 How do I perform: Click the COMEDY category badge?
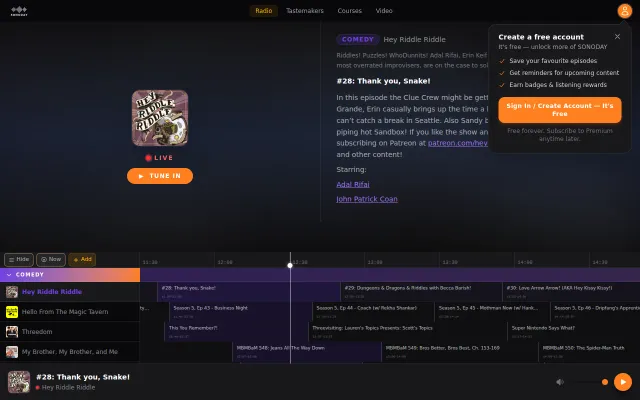(358, 40)
